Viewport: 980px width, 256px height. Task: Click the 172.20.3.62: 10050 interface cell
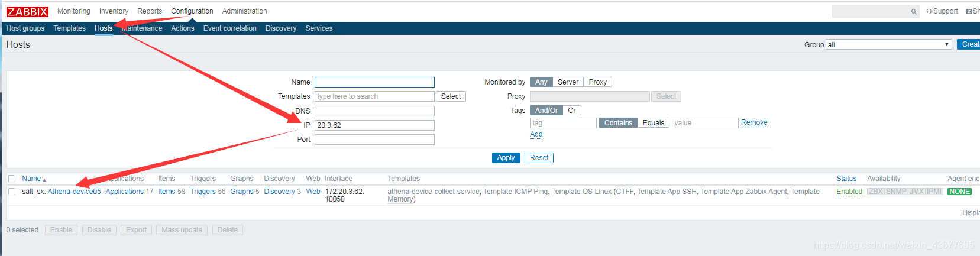point(345,195)
